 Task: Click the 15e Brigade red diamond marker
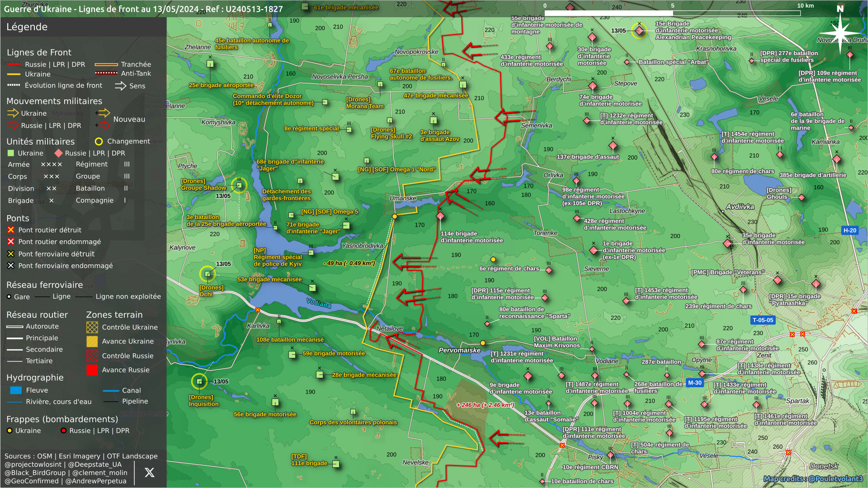639,31
